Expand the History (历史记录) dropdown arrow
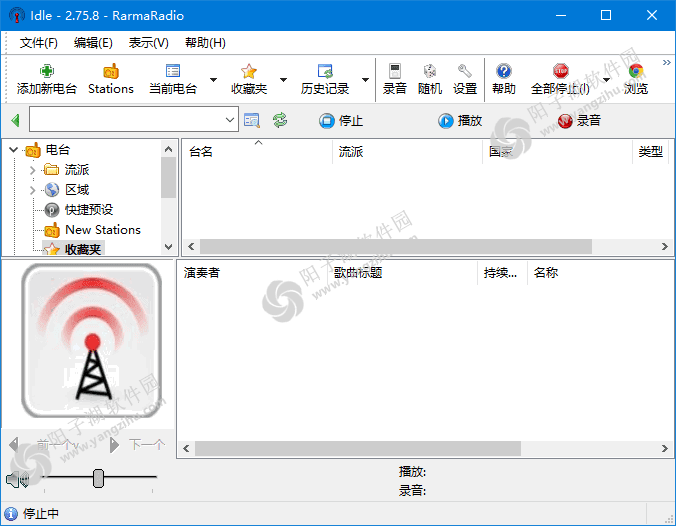Image resolution: width=676 pixels, height=526 pixels. (x=365, y=79)
